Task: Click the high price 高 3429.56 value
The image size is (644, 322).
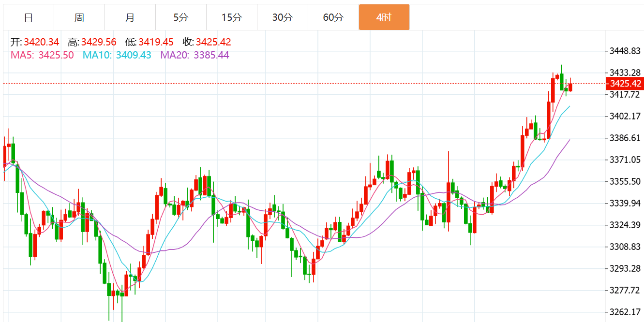Action: tap(98, 43)
